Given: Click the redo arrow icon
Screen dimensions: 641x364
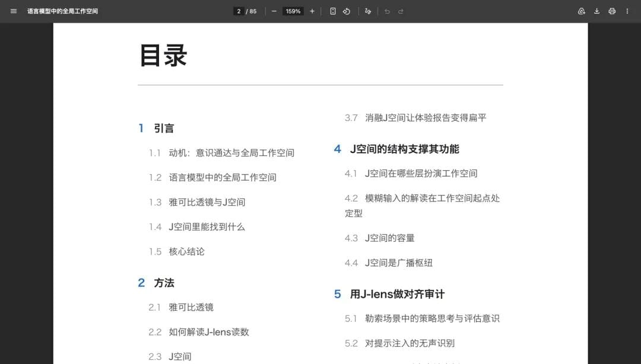Looking at the screenshot, I should [401, 11].
